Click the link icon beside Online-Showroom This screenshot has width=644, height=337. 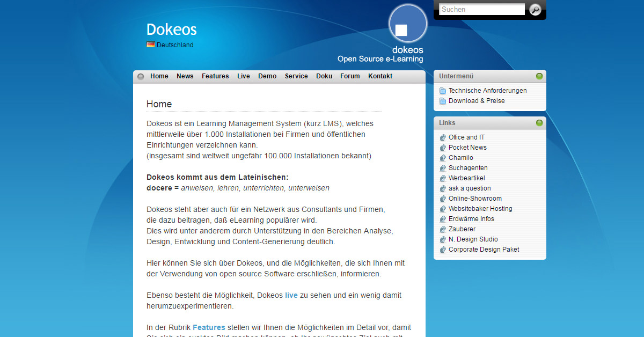click(443, 199)
